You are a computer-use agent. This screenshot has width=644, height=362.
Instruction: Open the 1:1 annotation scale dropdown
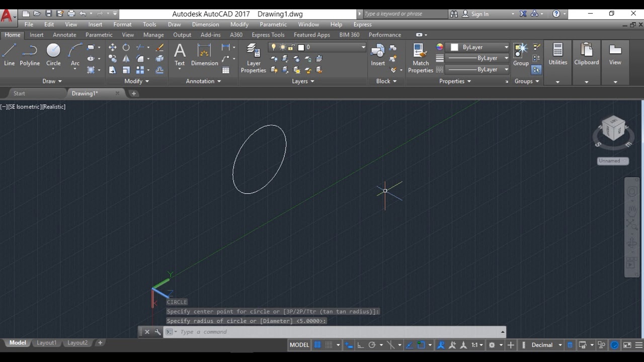(477, 345)
